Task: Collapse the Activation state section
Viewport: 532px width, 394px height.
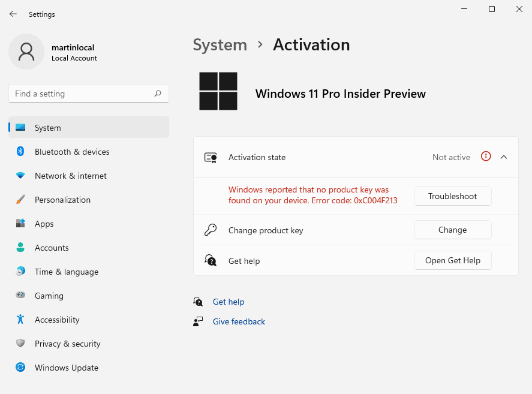Action: click(504, 157)
